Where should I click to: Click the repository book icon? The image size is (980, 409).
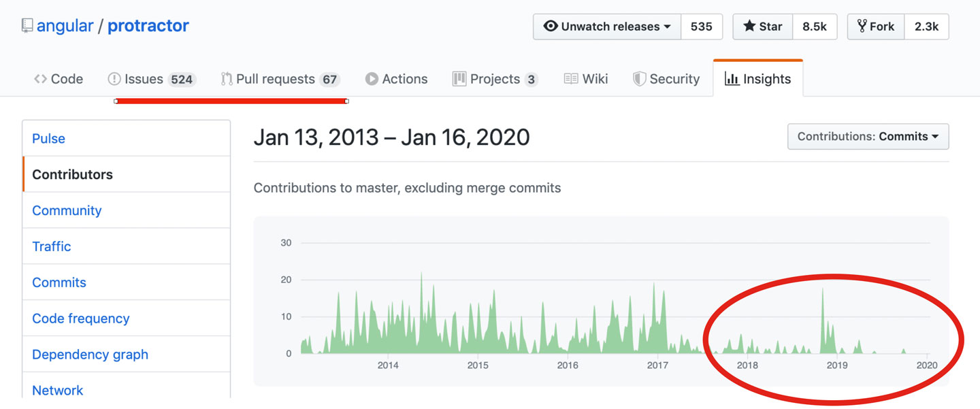click(27, 27)
